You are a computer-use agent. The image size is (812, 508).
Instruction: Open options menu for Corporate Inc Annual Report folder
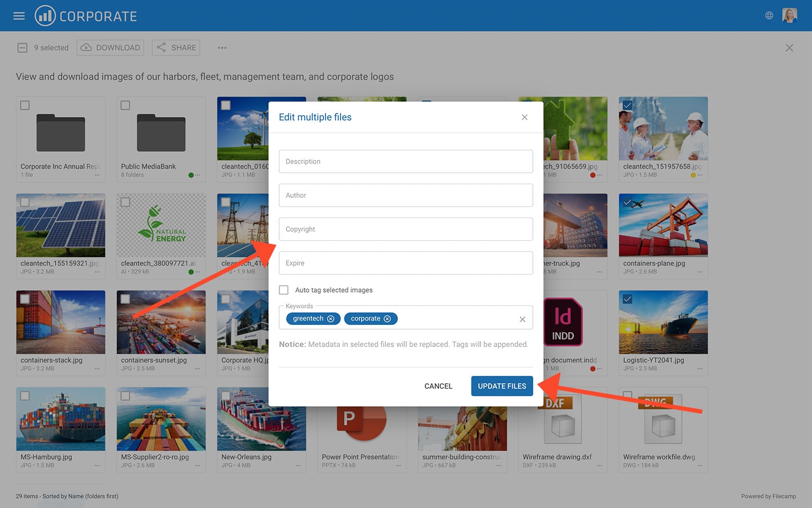[97, 175]
